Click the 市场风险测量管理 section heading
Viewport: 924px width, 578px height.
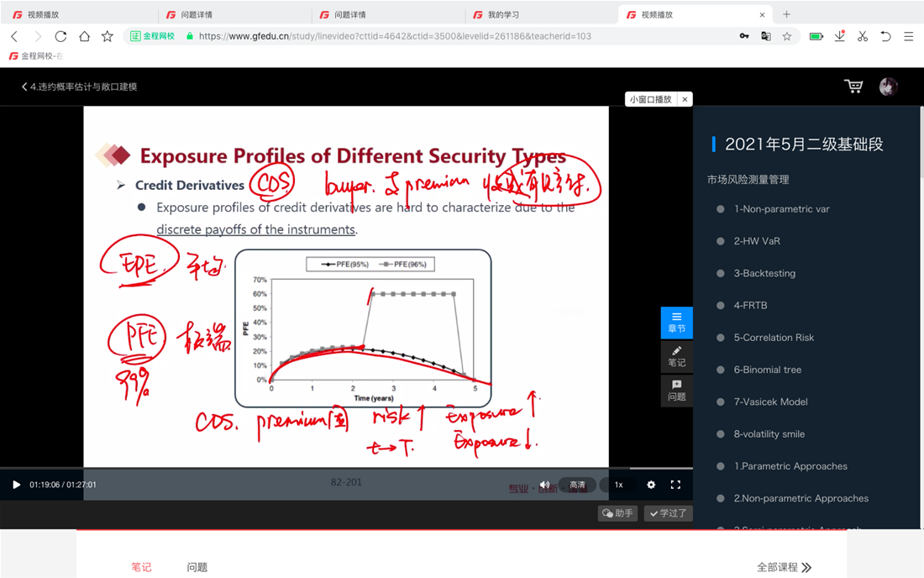(748, 180)
